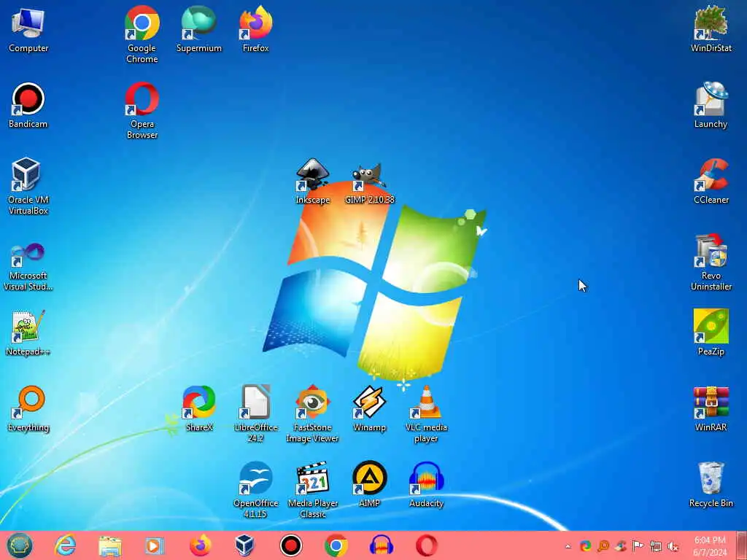The width and height of the screenshot is (747, 560).
Task: Select the LibreOffice 24.2 desktop shortcut
Action: [256, 414]
